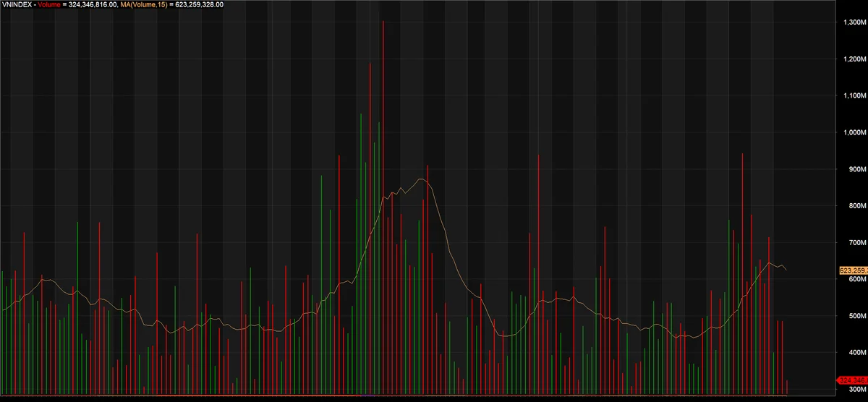868x402 pixels.
Task: Click the peak of the orange MA line
Action: click(x=422, y=178)
